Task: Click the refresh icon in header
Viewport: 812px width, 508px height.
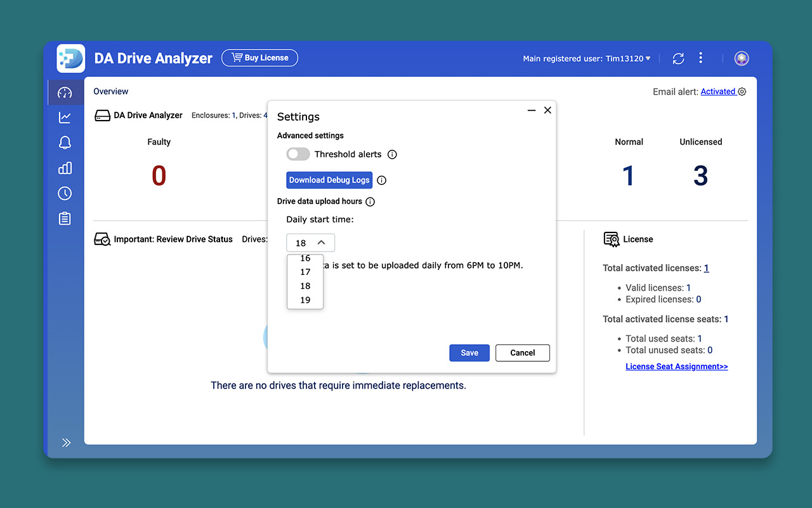Action: pyautogui.click(x=678, y=58)
